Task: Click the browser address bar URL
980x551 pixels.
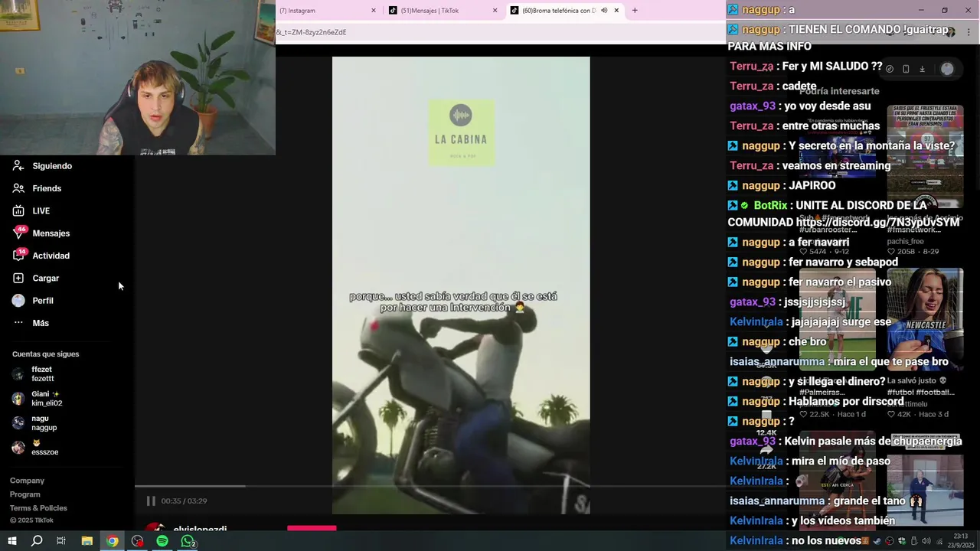Action: click(312, 32)
